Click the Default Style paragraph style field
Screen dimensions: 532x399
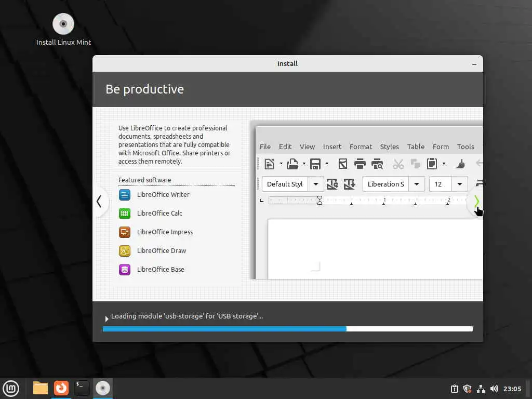[x=285, y=184]
